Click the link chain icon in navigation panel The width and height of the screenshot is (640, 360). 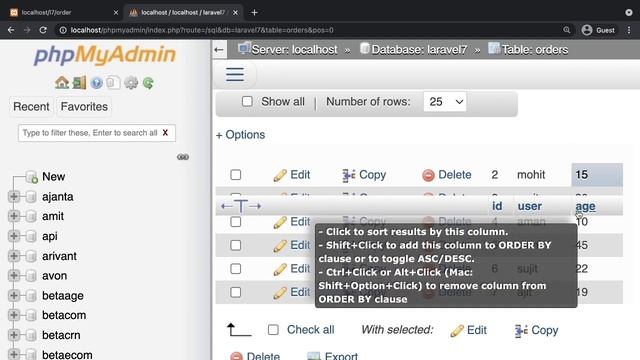183,157
